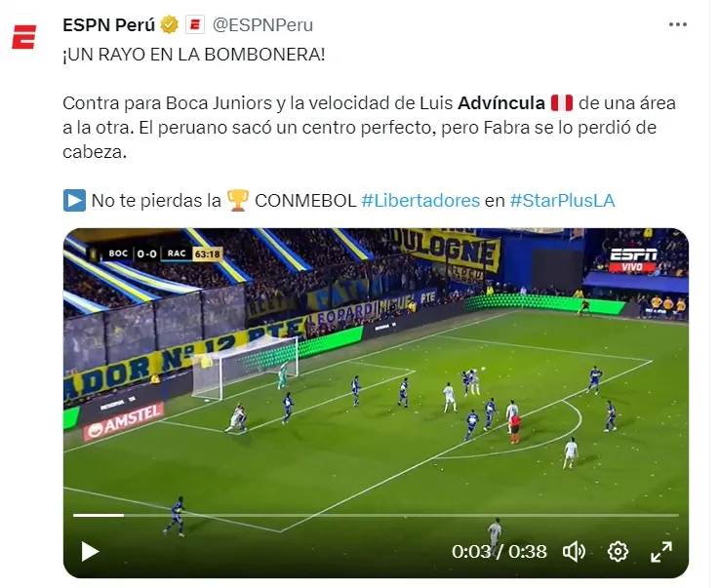Click the gold verified badge next to ESPN Perú

coord(170,24)
